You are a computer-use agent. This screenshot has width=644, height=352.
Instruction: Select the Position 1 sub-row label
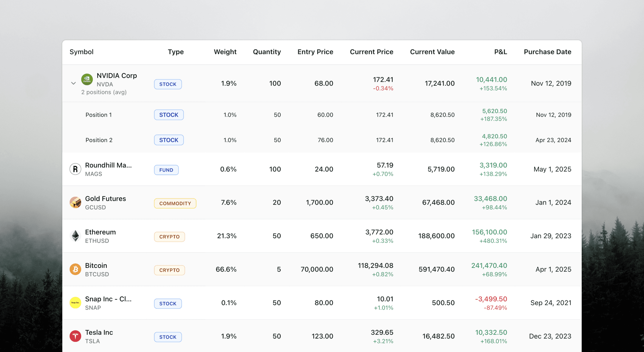(99, 115)
